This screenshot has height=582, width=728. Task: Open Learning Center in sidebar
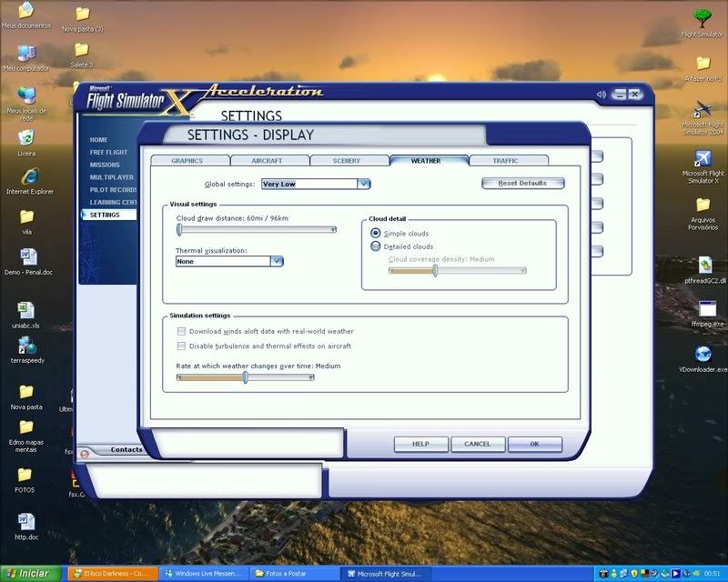coord(113,203)
